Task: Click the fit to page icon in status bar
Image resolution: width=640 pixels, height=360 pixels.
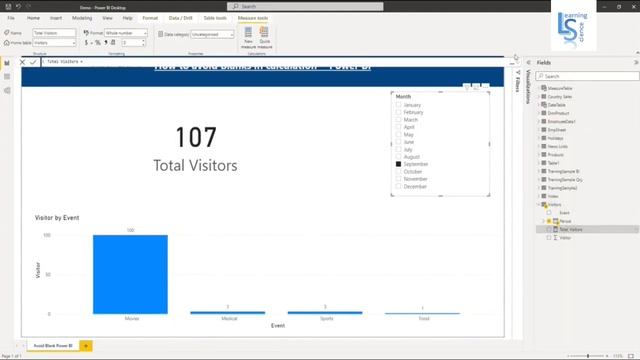Action: tap(631, 356)
